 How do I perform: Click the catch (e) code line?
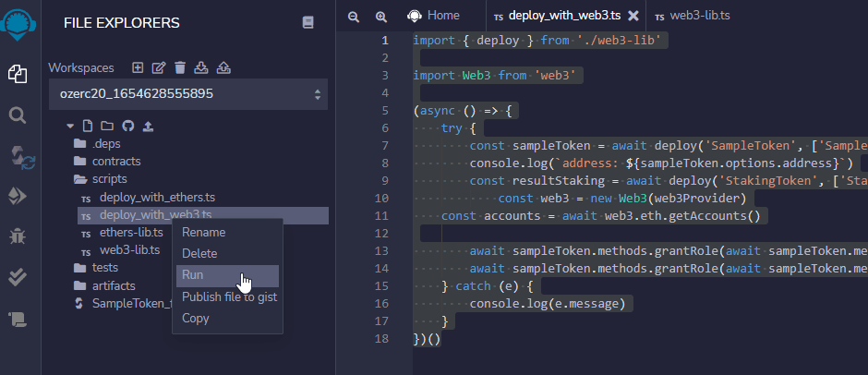[x=488, y=285]
